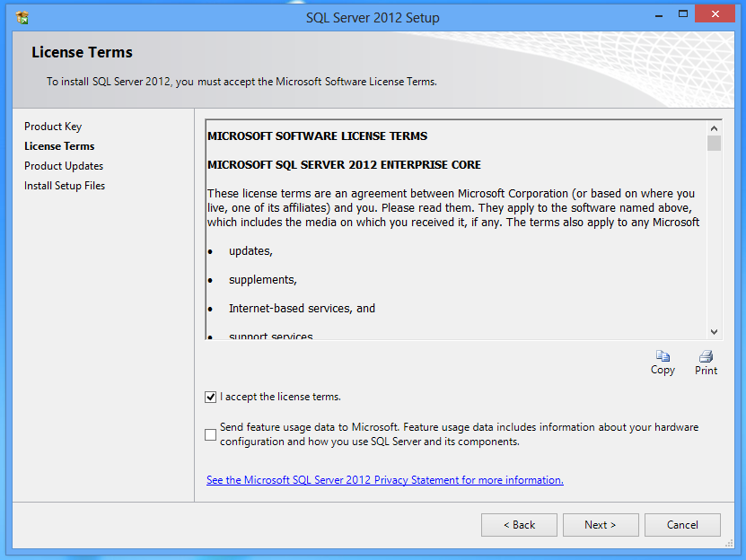This screenshot has height=560, width=746.
Task: Open the SQL Server 2012 Privacy Statement link
Action: (x=385, y=480)
